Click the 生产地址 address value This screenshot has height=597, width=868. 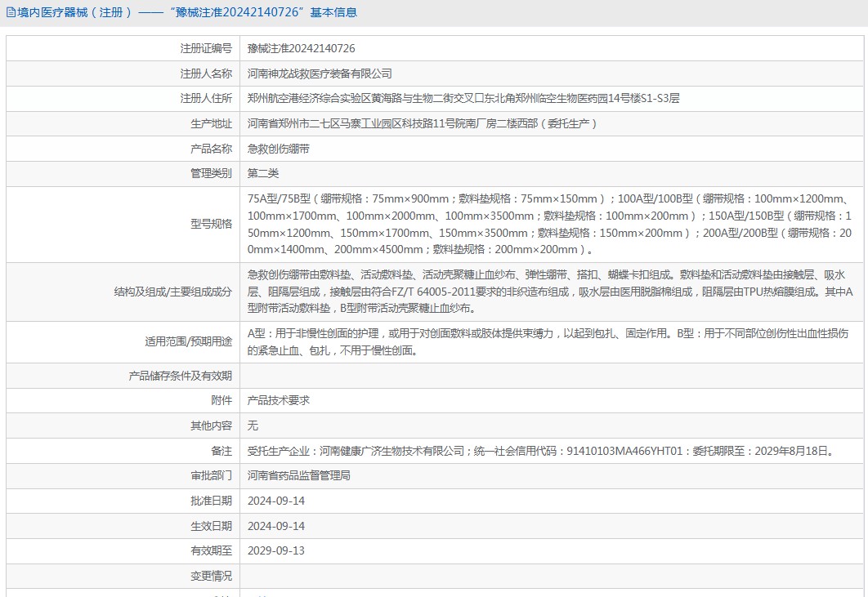click(423, 124)
